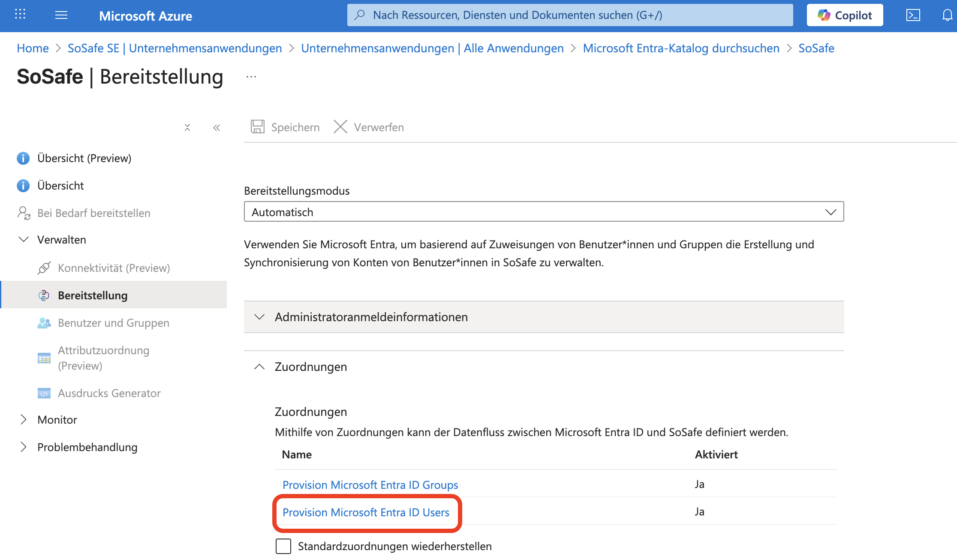Open more options ellipsis beside title
957x560 pixels.
coord(251,77)
